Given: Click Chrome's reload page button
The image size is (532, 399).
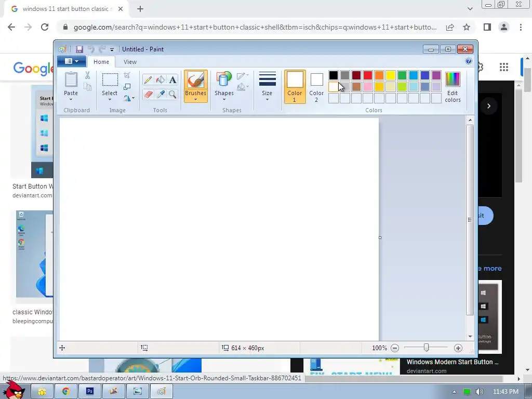Looking at the screenshot, I should click(45, 27).
